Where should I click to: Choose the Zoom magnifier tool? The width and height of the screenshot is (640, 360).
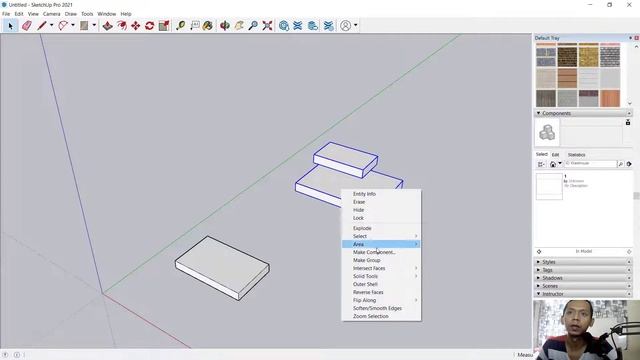click(x=253, y=26)
